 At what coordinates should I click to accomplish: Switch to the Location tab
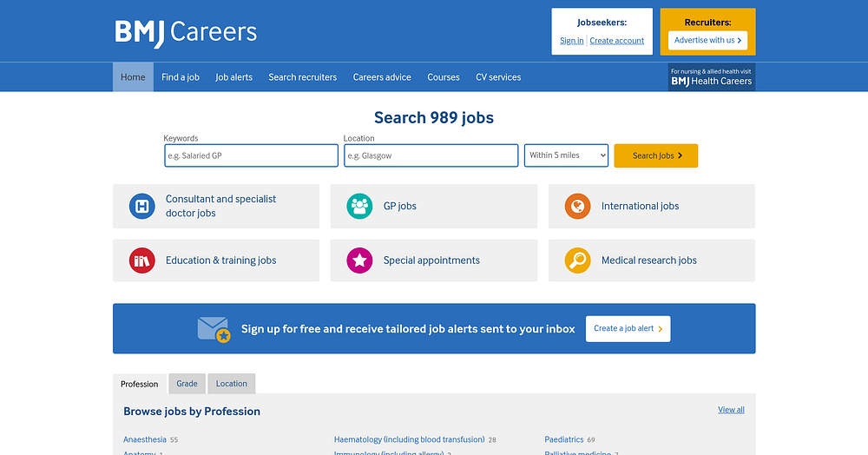pyautogui.click(x=232, y=384)
